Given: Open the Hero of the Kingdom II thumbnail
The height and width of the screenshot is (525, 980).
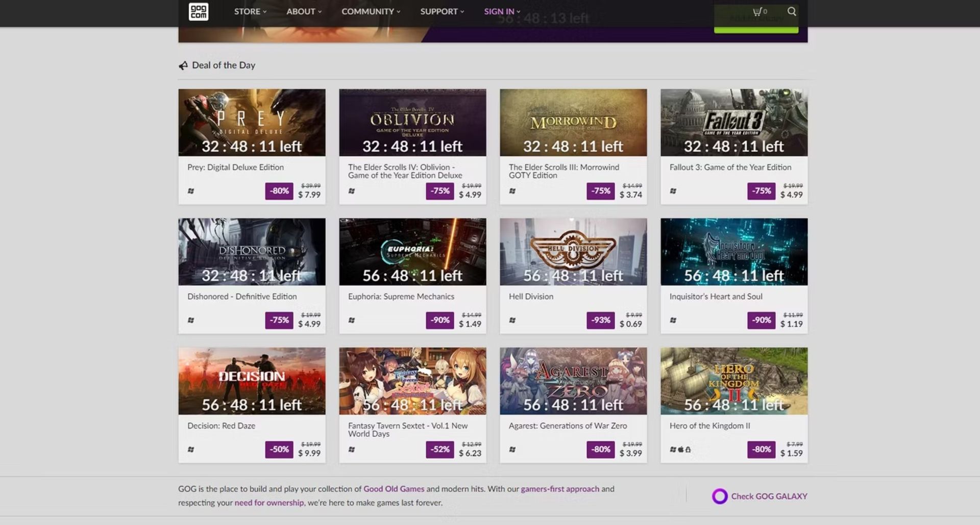Looking at the screenshot, I should point(734,381).
